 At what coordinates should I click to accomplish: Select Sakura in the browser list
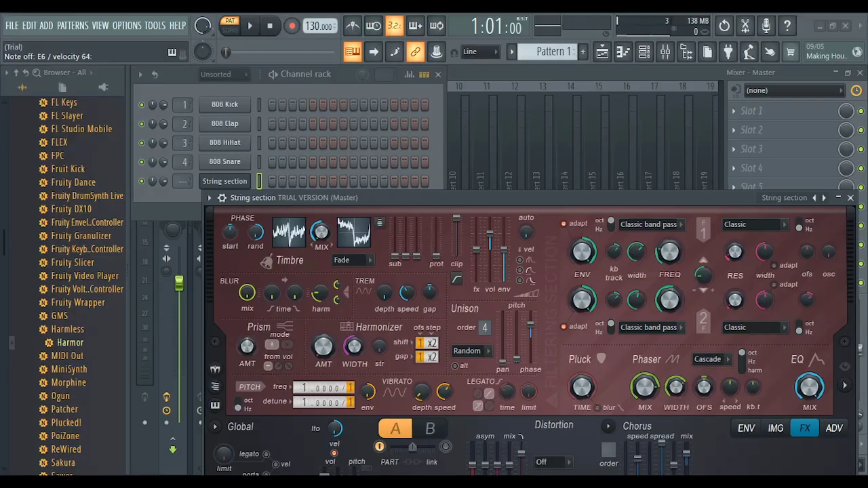pos(63,462)
